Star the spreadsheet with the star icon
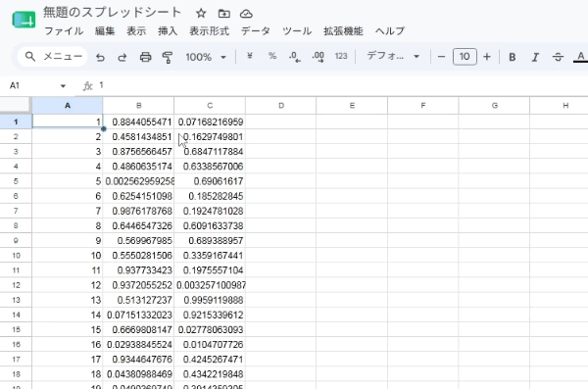 [201, 14]
